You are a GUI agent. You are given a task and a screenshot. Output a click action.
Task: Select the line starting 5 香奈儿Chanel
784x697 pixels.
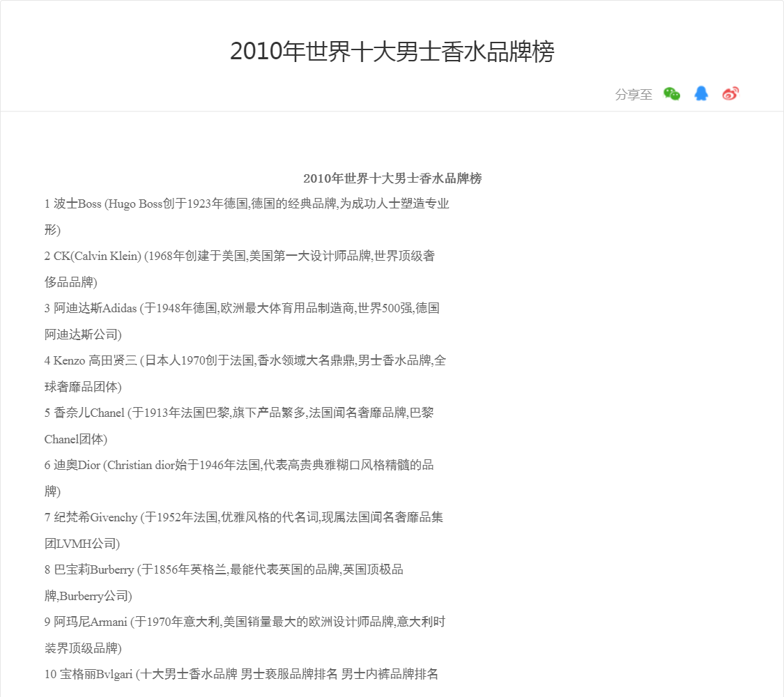pyautogui.click(x=239, y=413)
